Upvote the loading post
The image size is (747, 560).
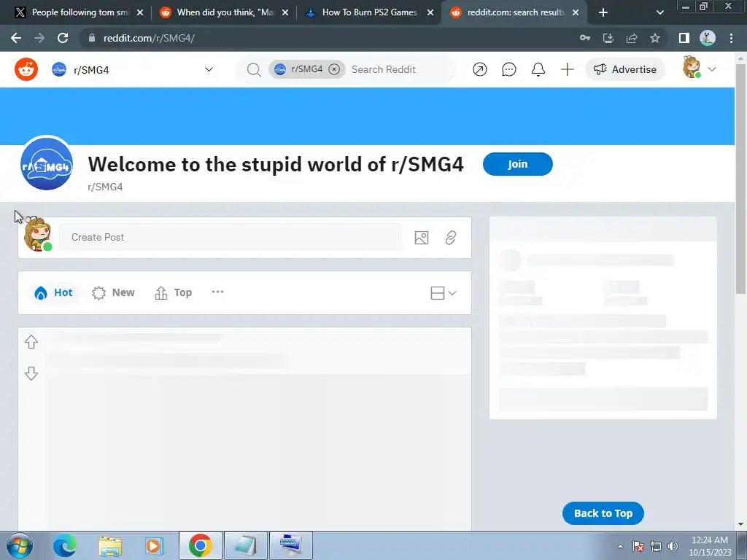(x=31, y=342)
